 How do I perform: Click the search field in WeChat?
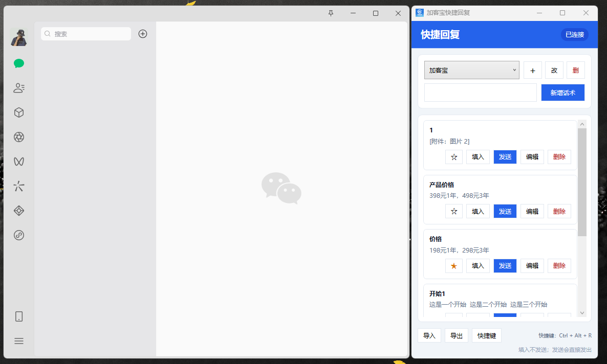86,34
